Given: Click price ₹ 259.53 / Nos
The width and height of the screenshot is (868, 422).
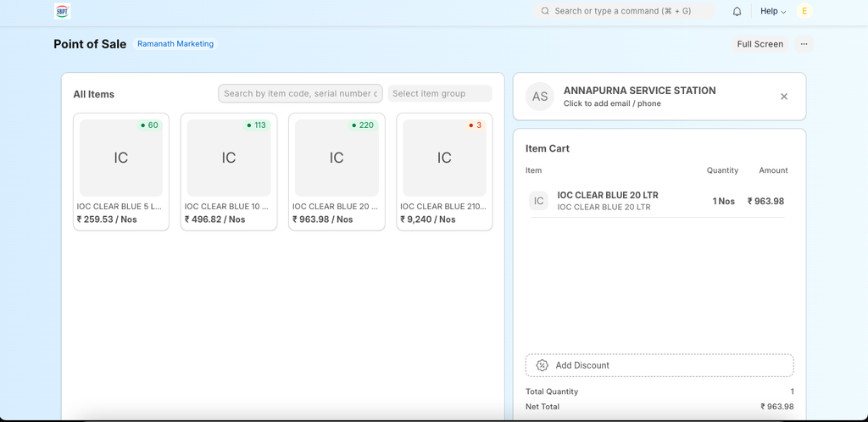Looking at the screenshot, I should click(x=107, y=219).
